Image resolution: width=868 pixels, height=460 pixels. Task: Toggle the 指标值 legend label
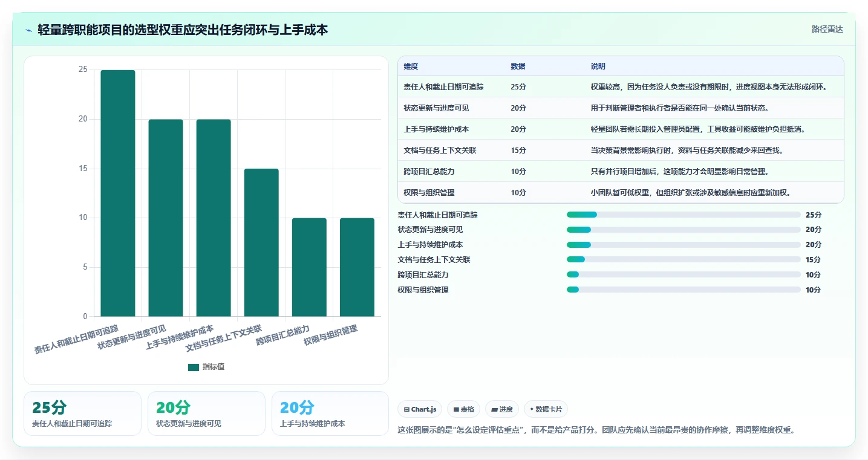[214, 367]
